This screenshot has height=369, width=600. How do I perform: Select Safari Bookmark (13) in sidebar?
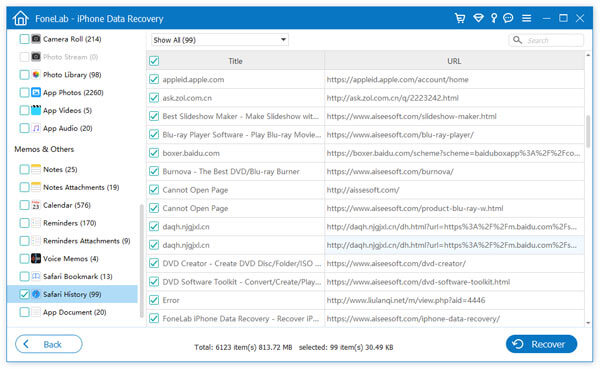click(78, 276)
